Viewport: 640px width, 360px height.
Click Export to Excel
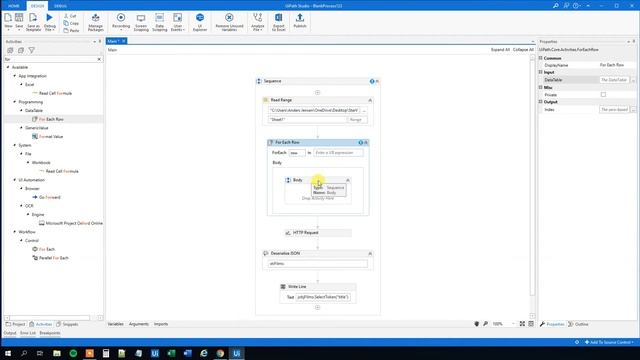pos(279,22)
